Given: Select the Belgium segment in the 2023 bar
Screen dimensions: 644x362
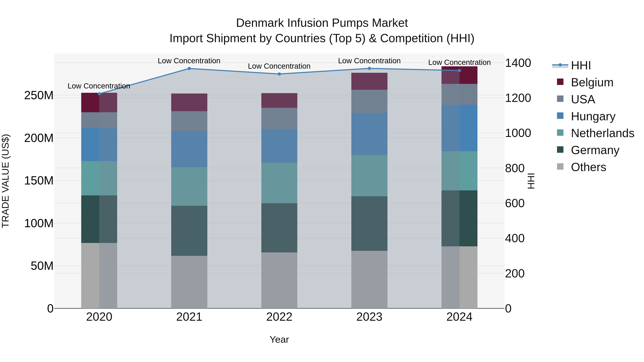Looking at the screenshot, I should click(x=370, y=82).
